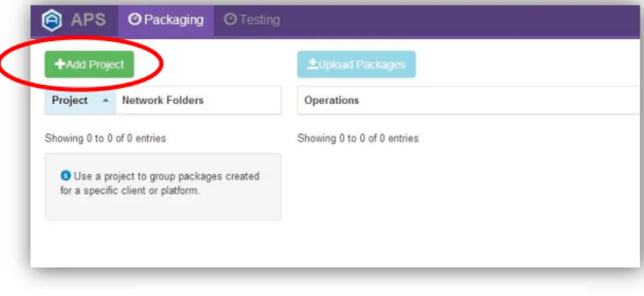The image size is (644, 296).
Task: Click the APS hexagon logo icon
Action: 52,20
